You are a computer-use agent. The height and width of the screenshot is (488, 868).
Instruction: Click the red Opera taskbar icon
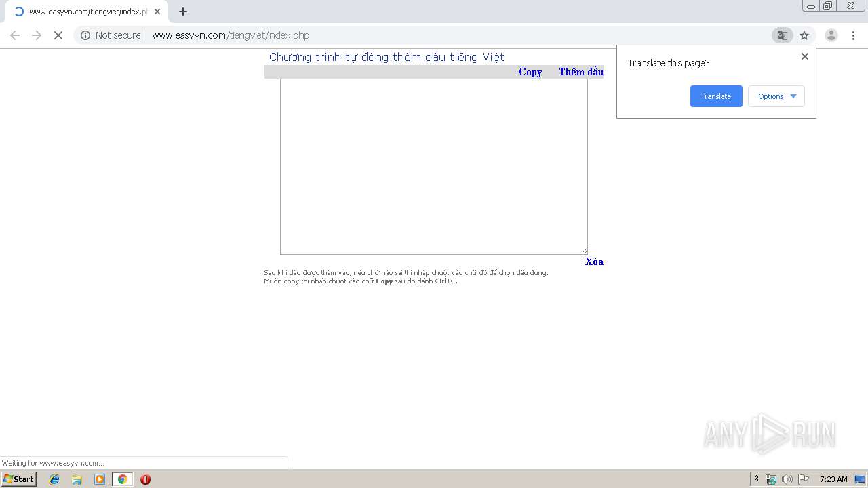click(145, 479)
